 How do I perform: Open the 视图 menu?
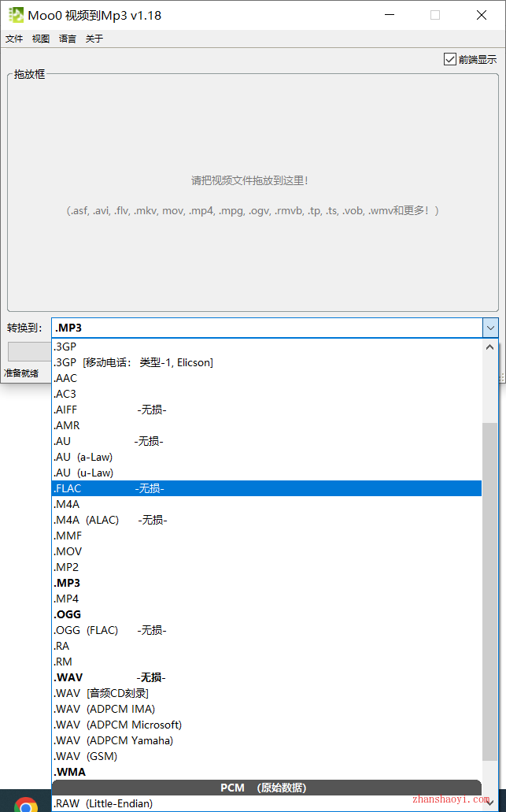pyautogui.click(x=41, y=39)
